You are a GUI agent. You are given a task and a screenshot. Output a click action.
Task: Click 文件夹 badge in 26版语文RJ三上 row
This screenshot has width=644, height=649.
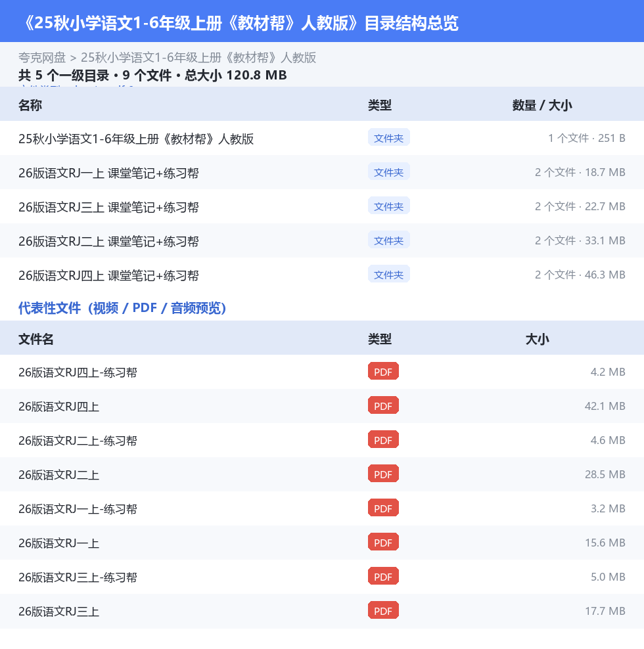click(389, 206)
